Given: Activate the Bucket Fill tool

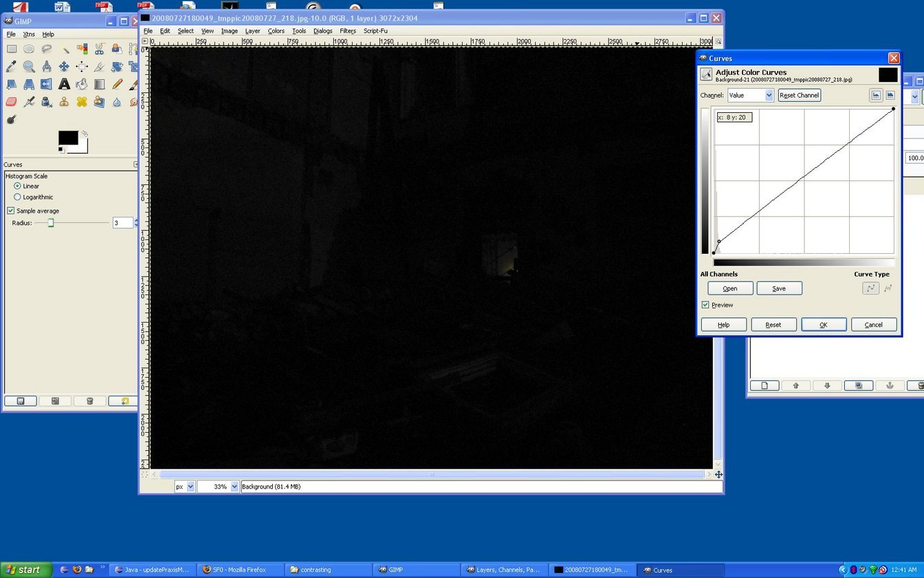Looking at the screenshot, I should tap(82, 85).
